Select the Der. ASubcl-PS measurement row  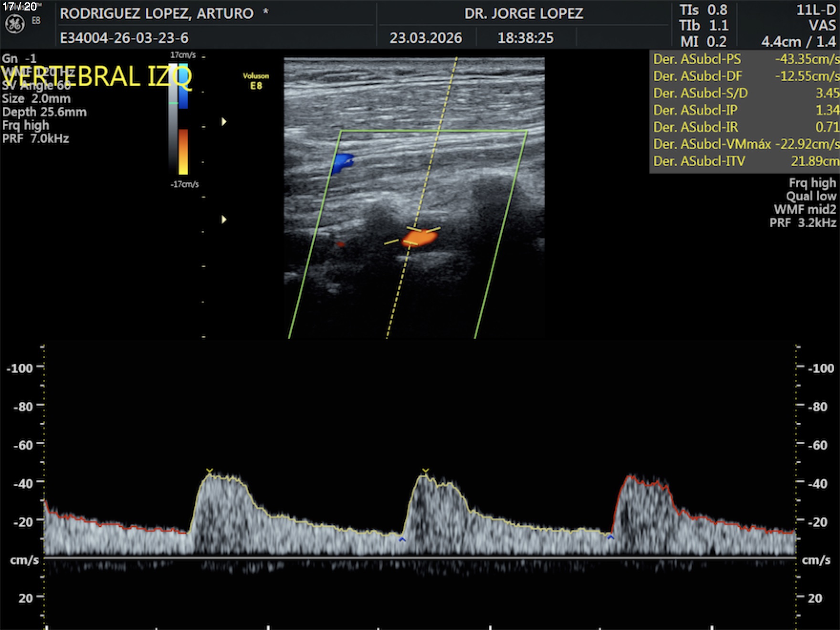(745, 59)
